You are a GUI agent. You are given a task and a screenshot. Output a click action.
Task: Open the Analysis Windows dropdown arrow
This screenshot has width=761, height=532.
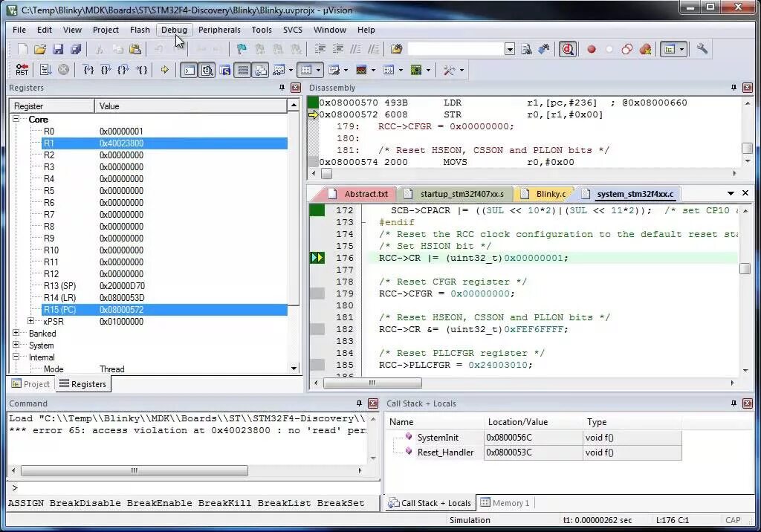(373, 71)
